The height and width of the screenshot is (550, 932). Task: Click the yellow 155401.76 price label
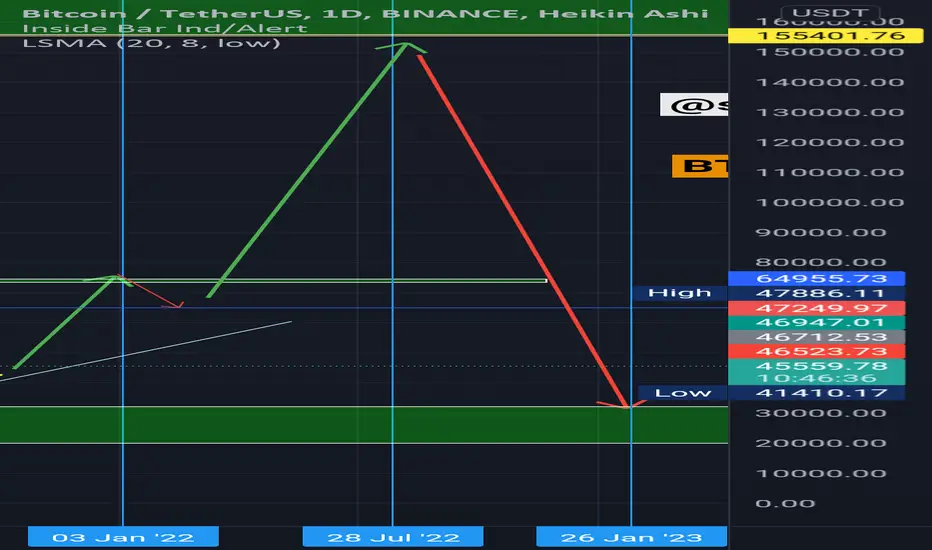(826, 36)
